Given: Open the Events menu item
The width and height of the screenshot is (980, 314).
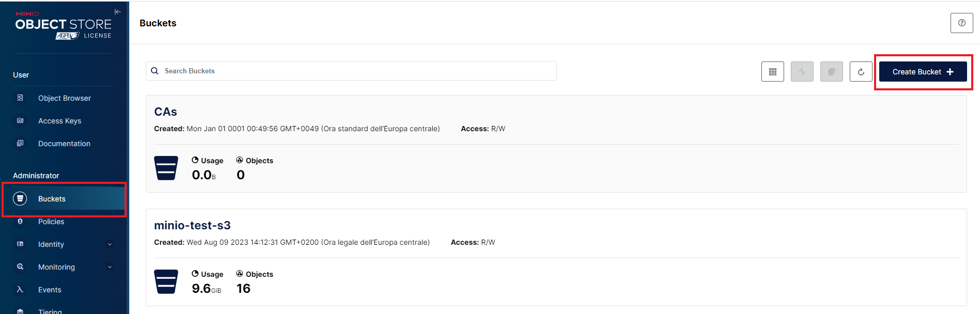Looking at the screenshot, I should [x=50, y=290].
